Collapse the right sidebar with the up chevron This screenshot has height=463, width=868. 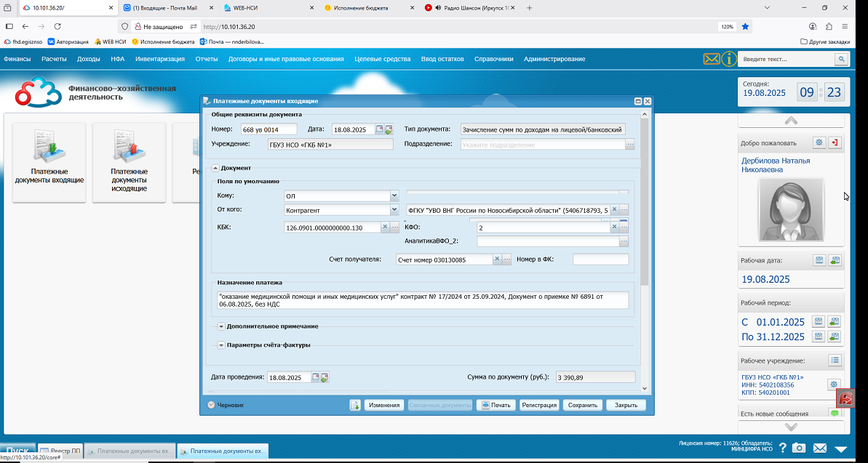coord(791,121)
